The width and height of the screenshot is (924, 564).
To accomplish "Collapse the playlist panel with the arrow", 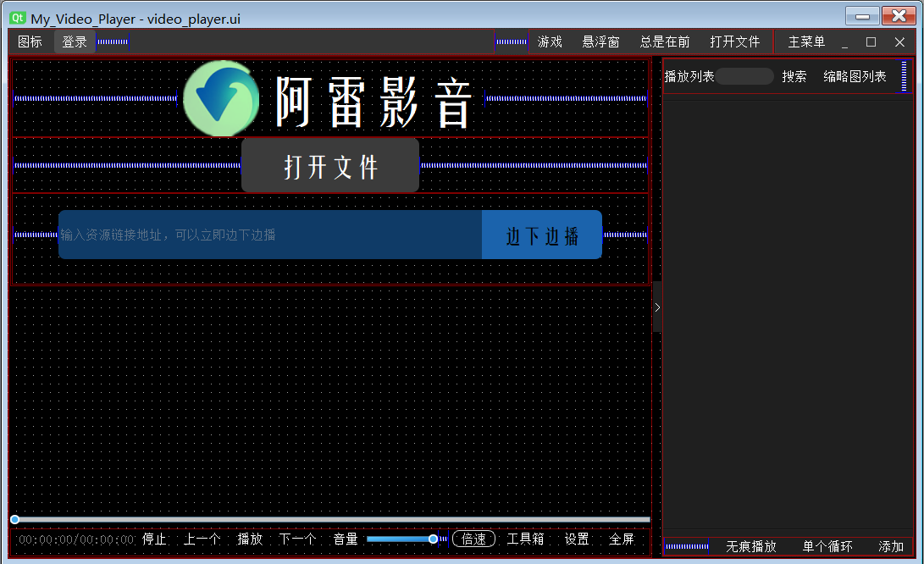I will pos(657,307).
